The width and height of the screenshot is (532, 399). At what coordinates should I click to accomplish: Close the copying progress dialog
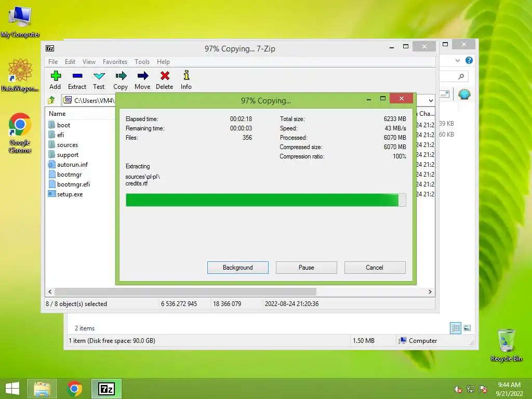point(402,98)
